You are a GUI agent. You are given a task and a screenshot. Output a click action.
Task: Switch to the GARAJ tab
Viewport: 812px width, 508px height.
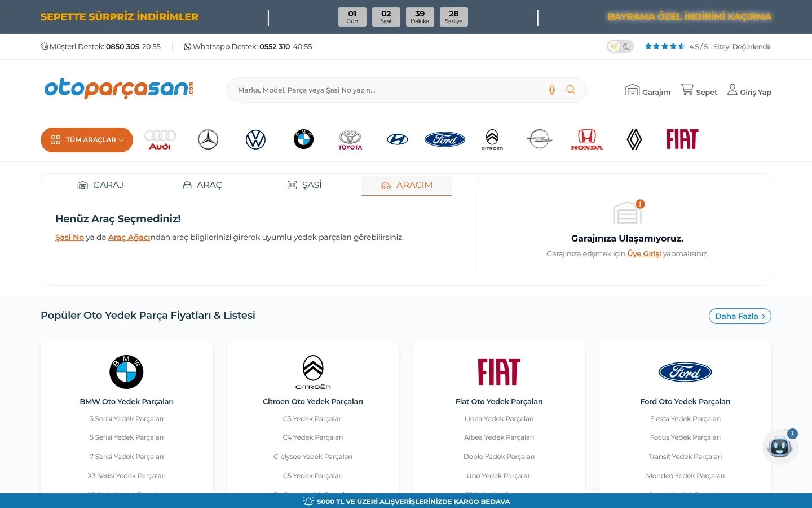[x=100, y=185]
